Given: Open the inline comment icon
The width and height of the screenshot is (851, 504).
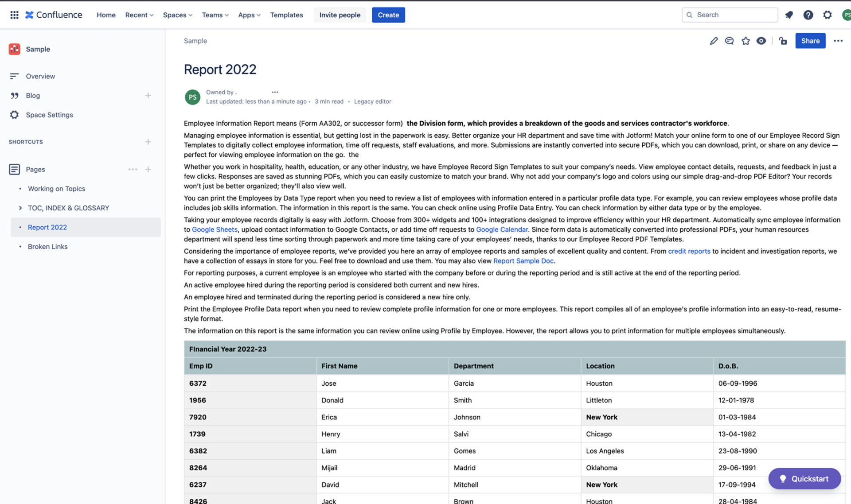Looking at the screenshot, I should click(729, 41).
